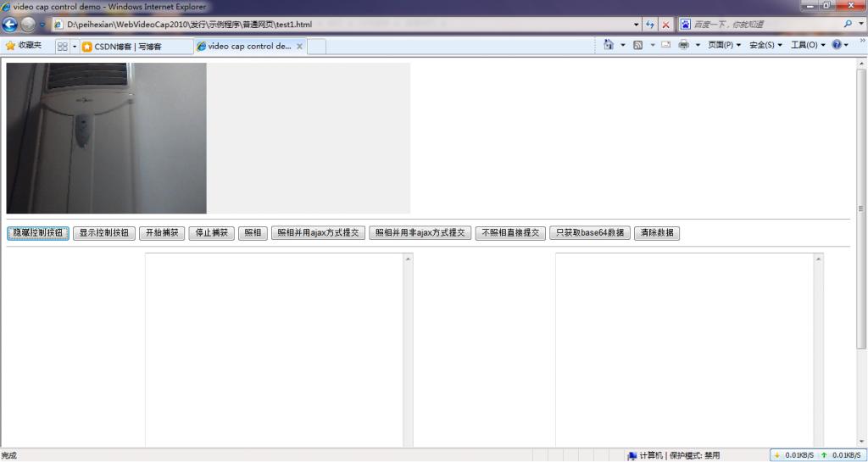This screenshot has width=868, height=462.
Task: Click the page scrollbar up arrow
Action: click(861, 63)
